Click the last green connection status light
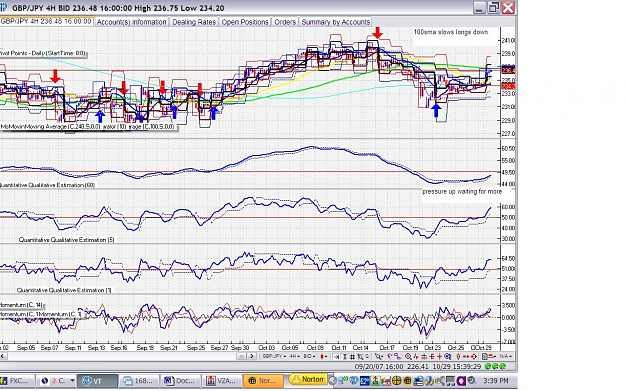This screenshot has height=391, width=625. (x=503, y=366)
